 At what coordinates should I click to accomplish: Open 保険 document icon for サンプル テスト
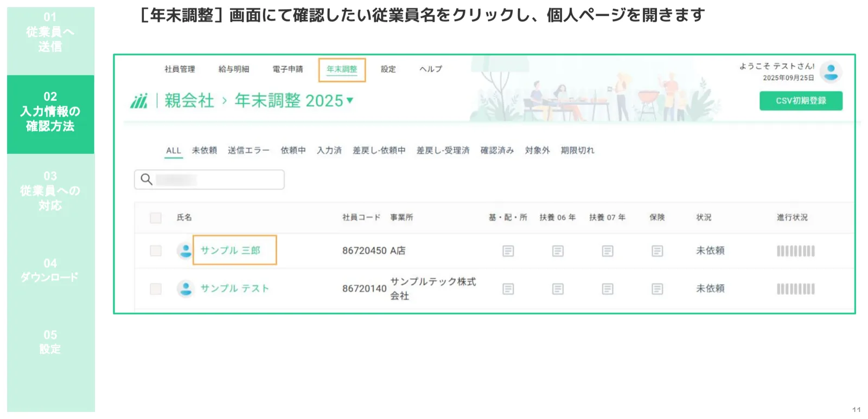click(657, 289)
